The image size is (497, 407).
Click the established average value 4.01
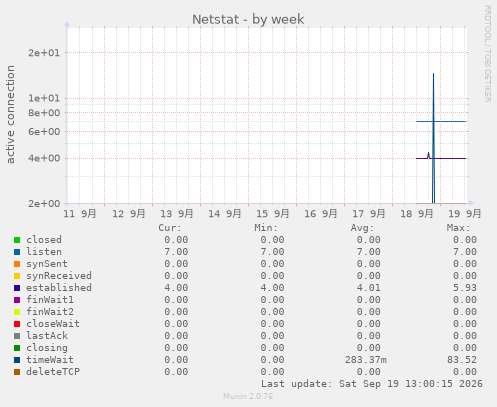[x=368, y=288]
